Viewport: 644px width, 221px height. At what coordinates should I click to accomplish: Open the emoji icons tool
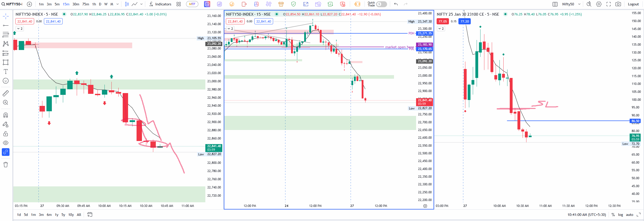[6, 81]
